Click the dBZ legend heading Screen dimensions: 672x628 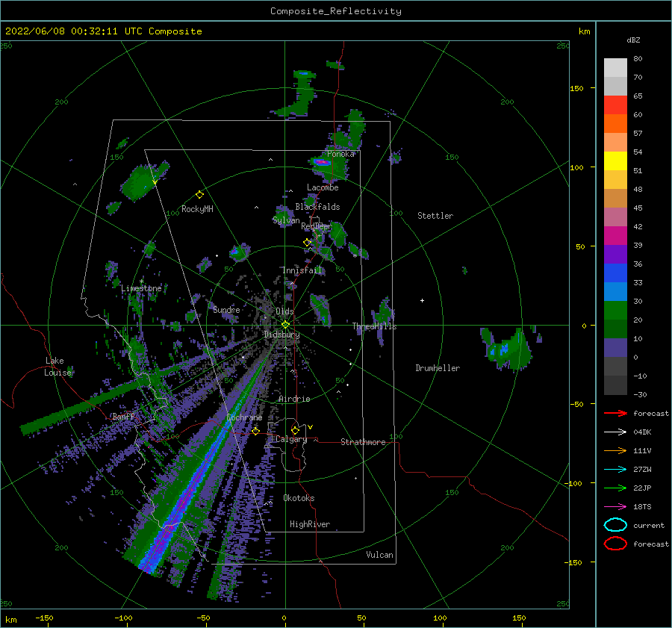(x=633, y=40)
